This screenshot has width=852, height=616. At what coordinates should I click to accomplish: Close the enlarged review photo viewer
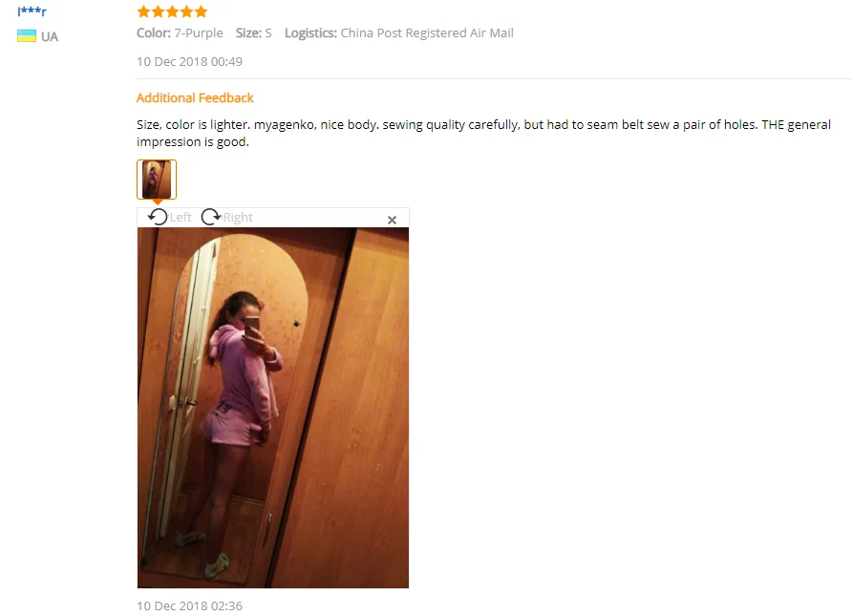(392, 220)
